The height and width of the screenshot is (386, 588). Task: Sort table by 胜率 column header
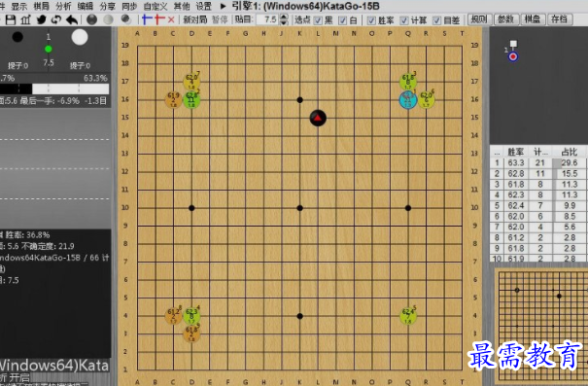[516, 152]
